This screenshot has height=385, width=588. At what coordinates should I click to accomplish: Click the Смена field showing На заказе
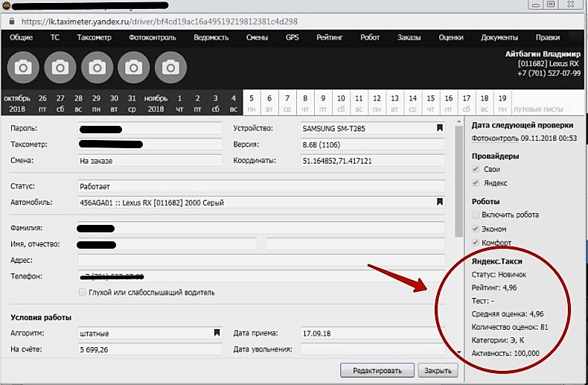point(150,161)
